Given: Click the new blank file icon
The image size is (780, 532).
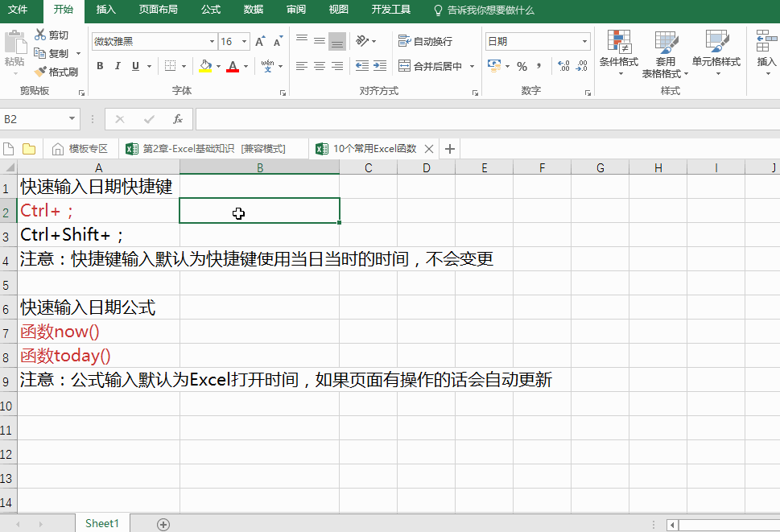Looking at the screenshot, I should click(9, 149).
